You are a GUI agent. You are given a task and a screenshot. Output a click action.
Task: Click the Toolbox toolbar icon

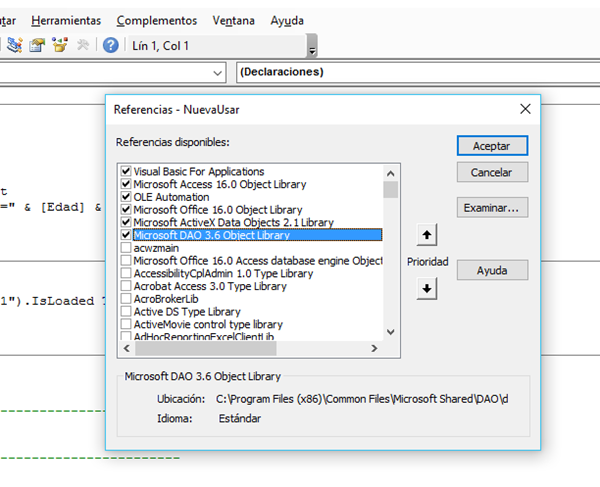[x=83, y=45]
